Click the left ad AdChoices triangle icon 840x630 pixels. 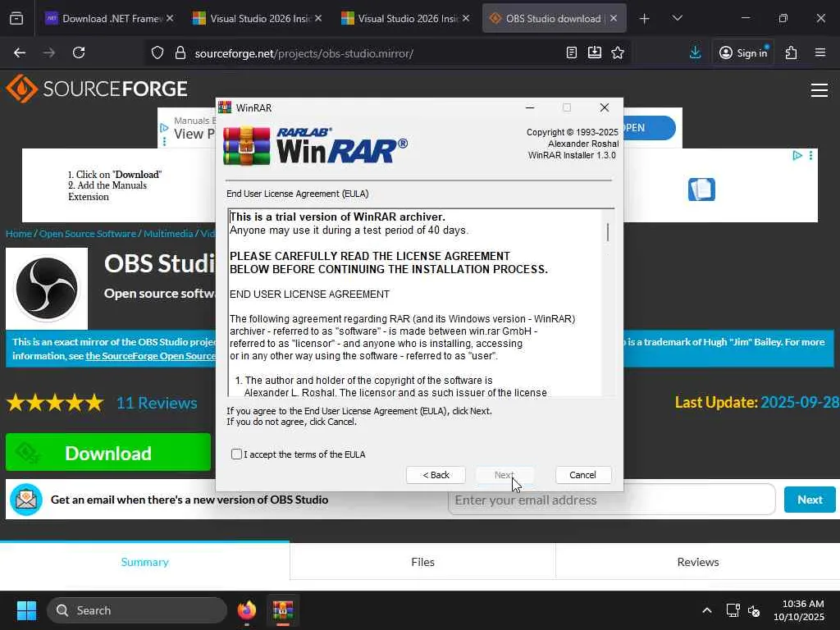click(x=164, y=128)
